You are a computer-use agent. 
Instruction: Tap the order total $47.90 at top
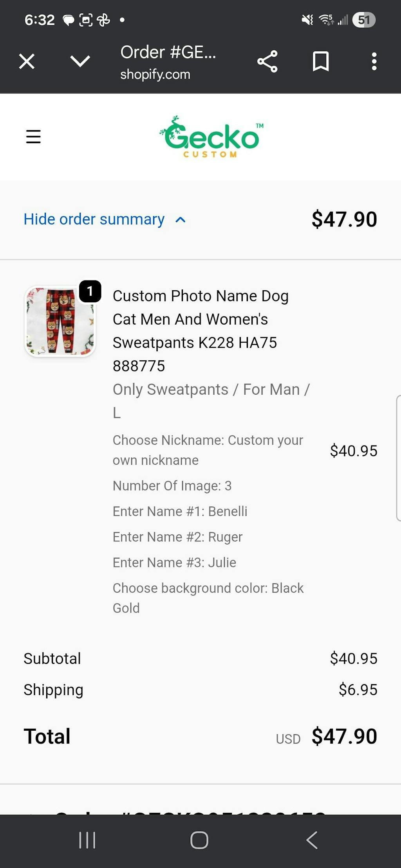(344, 219)
